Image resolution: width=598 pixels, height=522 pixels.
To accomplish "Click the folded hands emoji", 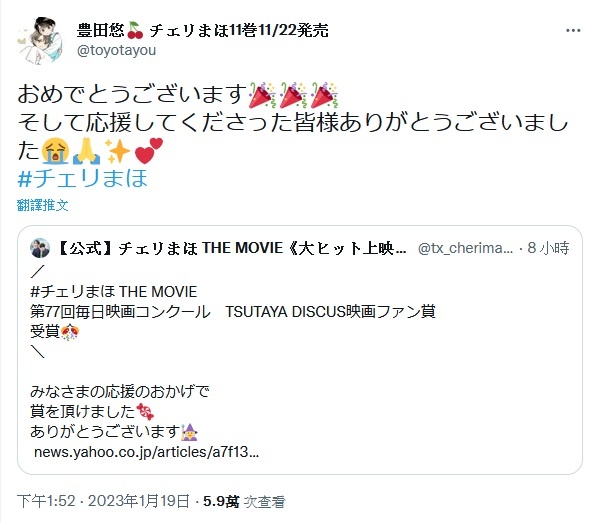I will pyautogui.click(x=87, y=151).
